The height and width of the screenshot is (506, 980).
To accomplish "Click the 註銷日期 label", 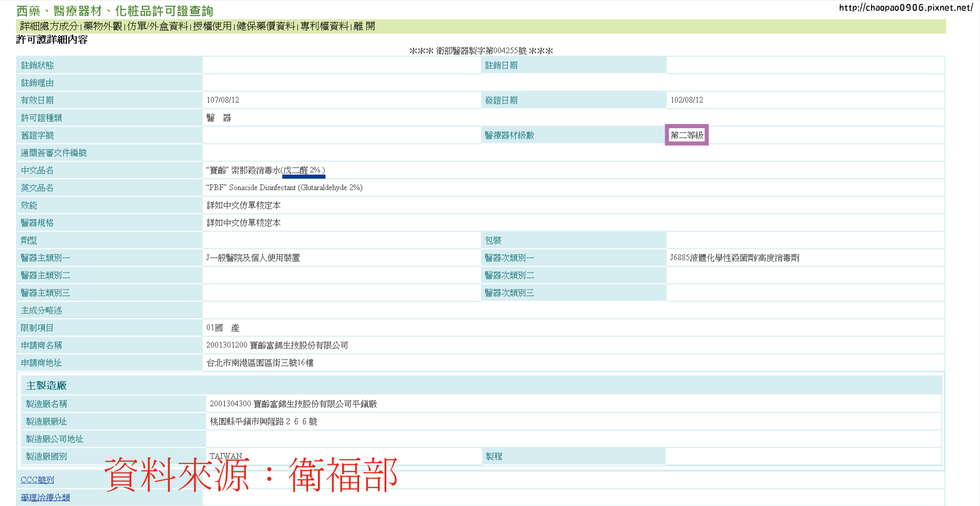I will [x=502, y=65].
